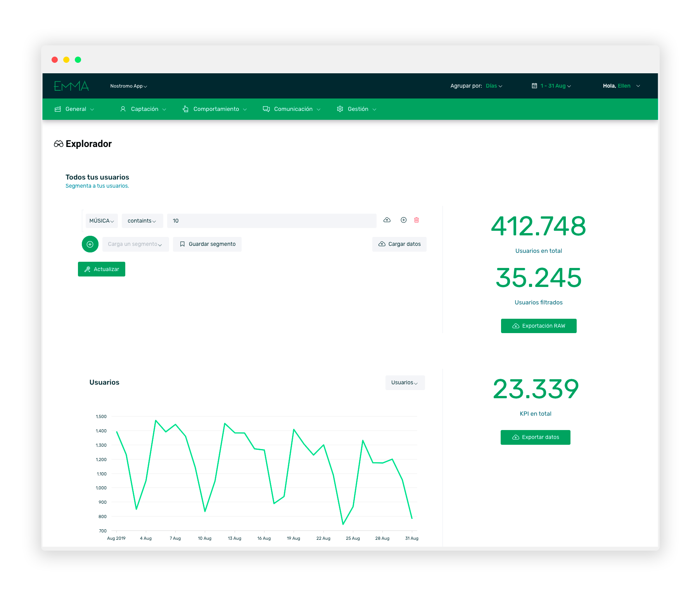Click the Usuarios en total label

pos(539,251)
